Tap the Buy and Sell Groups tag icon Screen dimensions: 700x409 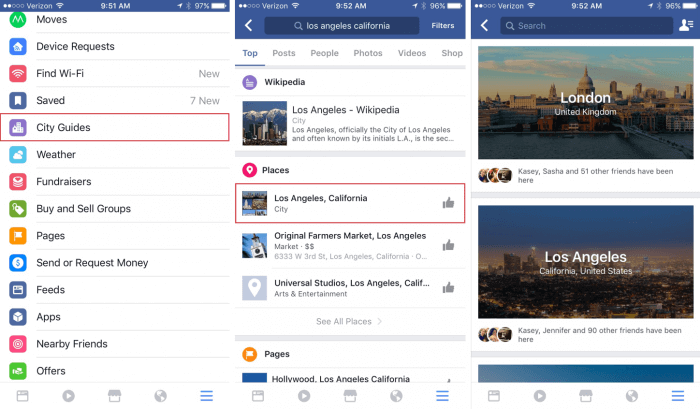click(x=18, y=209)
